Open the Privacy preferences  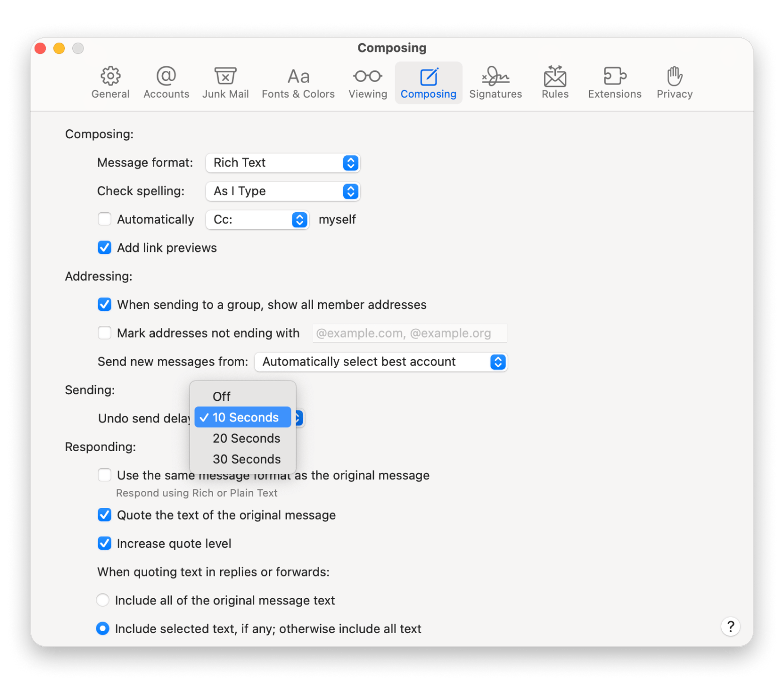tap(674, 83)
